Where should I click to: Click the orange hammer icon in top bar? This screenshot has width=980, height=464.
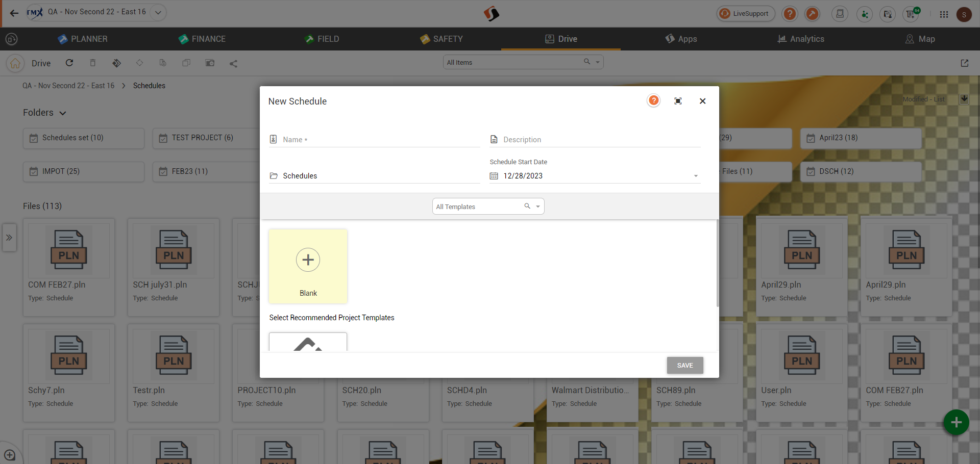point(812,14)
